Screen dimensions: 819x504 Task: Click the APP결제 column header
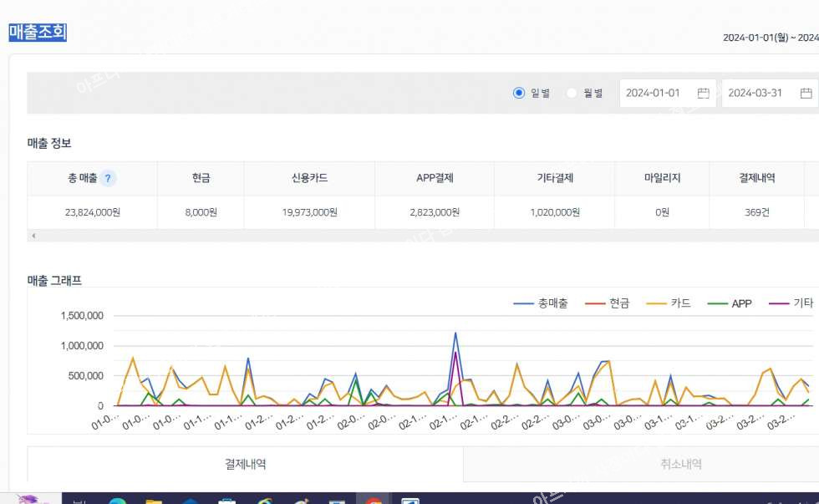435,178
